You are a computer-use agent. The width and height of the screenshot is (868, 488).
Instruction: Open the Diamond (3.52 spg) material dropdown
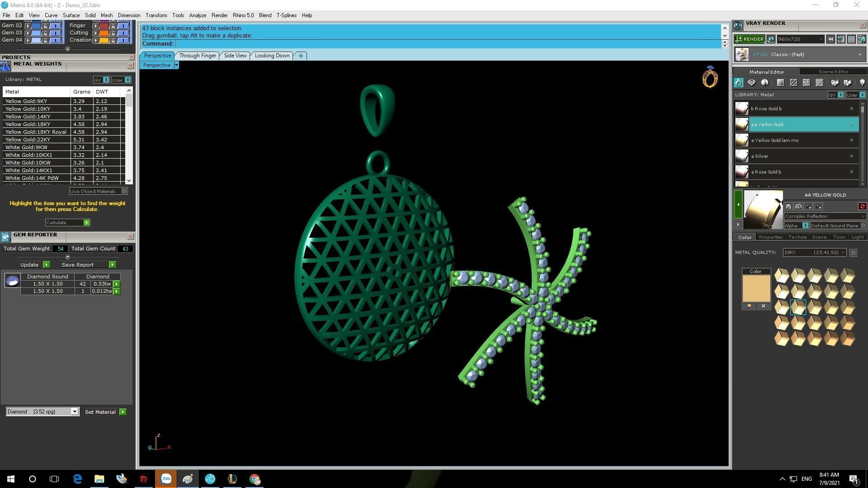tap(42, 412)
